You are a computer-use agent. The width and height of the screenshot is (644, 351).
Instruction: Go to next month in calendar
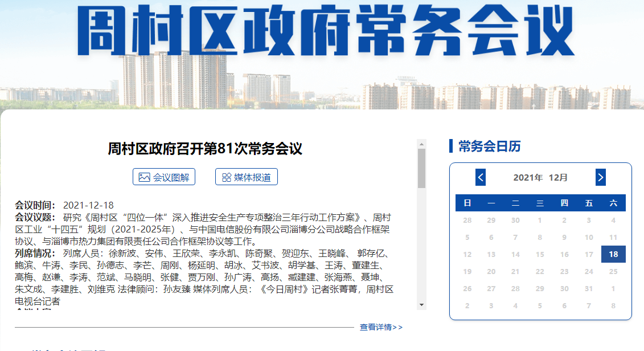(x=600, y=177)
